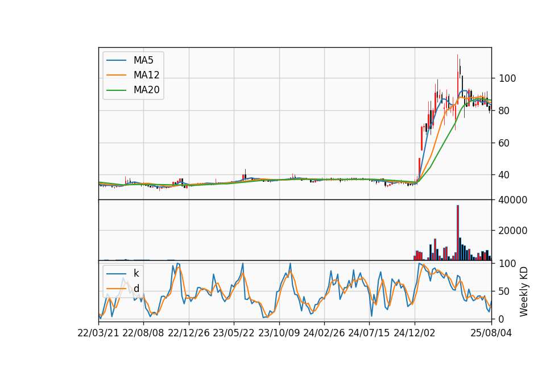
Task: Click the volume axis label 20000
Action: pos(513,231)
